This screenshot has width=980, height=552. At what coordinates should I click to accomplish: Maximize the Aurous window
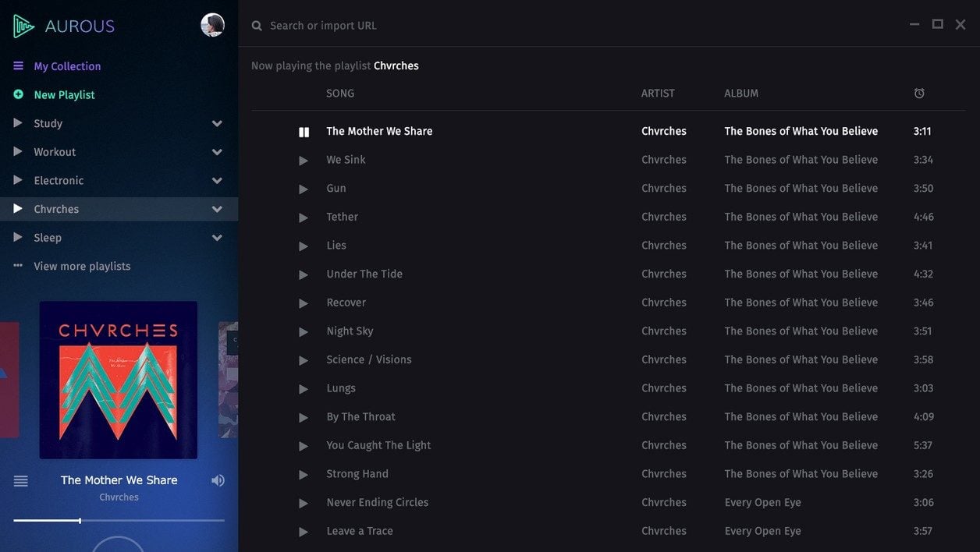(x=938, y=24)
